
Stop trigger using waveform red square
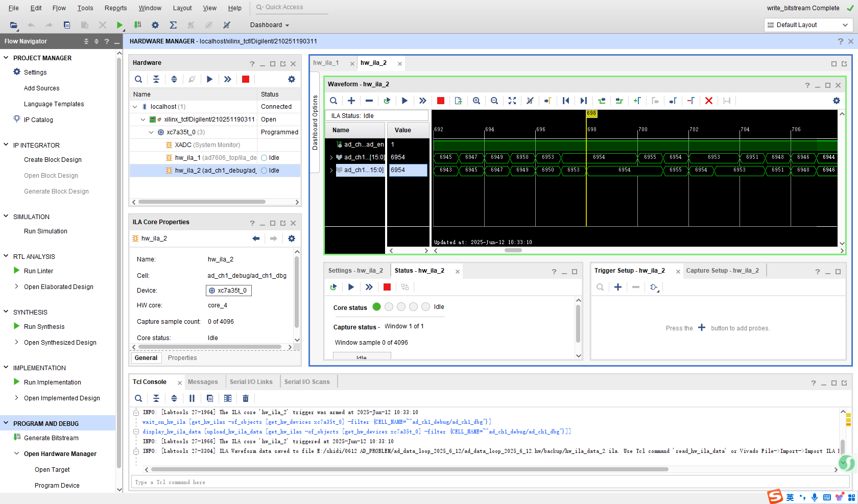[441, 101]
